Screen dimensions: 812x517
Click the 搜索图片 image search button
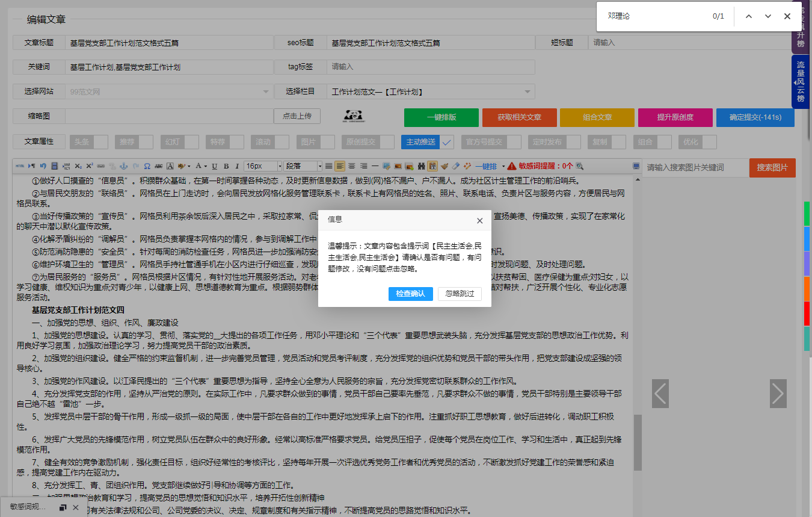coord(772,168)
